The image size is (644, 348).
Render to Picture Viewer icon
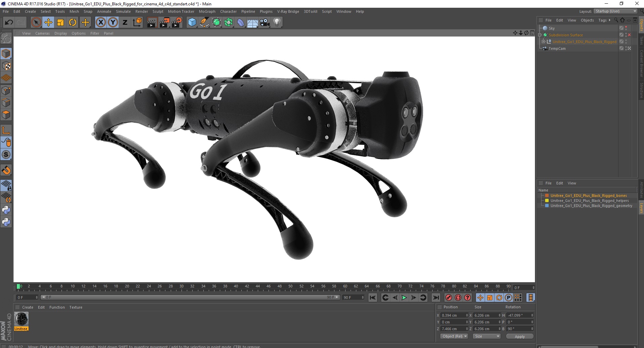164,23
